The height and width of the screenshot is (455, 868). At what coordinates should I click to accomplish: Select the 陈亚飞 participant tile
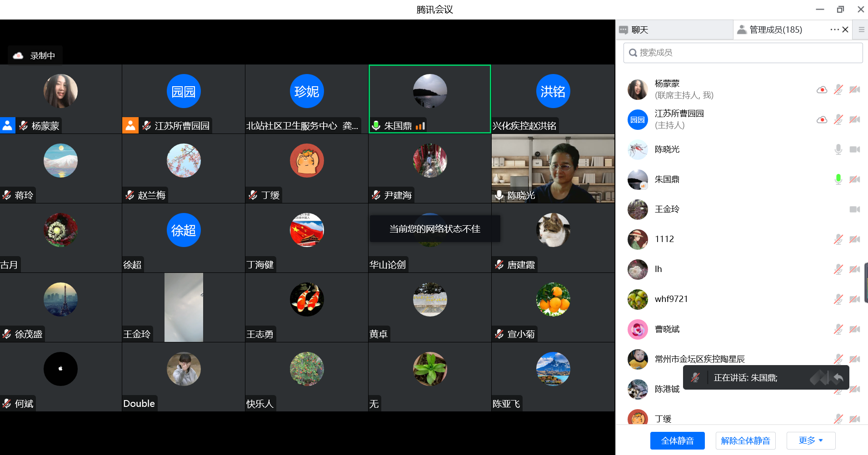point(553,377)
